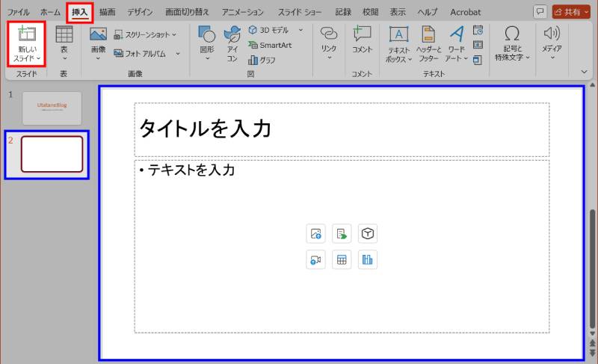Switch to the Home (ホーム) tab

[x=50, y=12]
